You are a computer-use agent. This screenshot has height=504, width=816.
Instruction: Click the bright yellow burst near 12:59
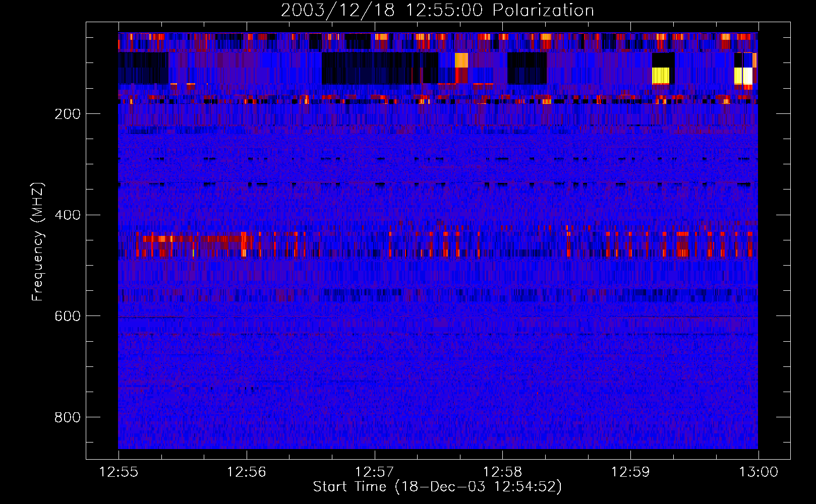[x=661, y=76]
